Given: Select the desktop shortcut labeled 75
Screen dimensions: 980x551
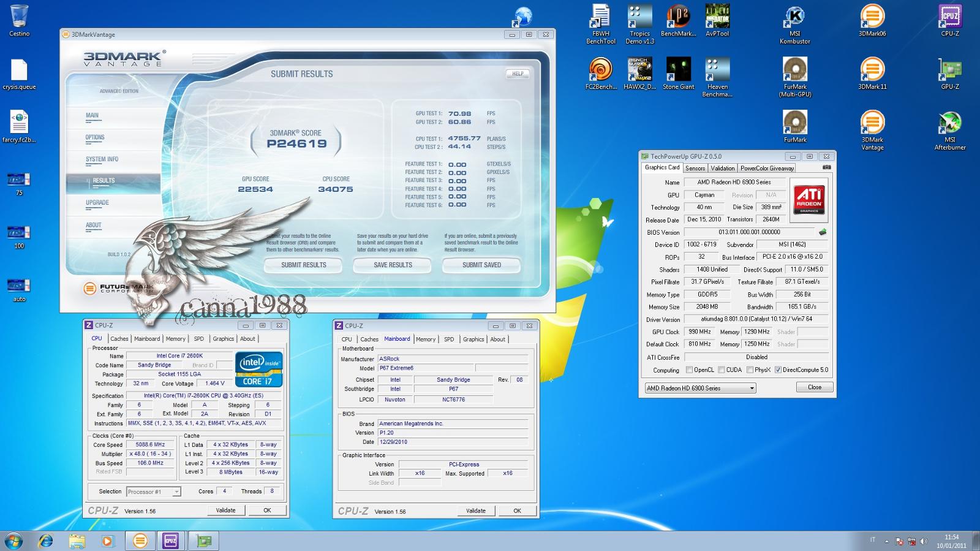Looking at the screenshot, I should tap(19, 183).
